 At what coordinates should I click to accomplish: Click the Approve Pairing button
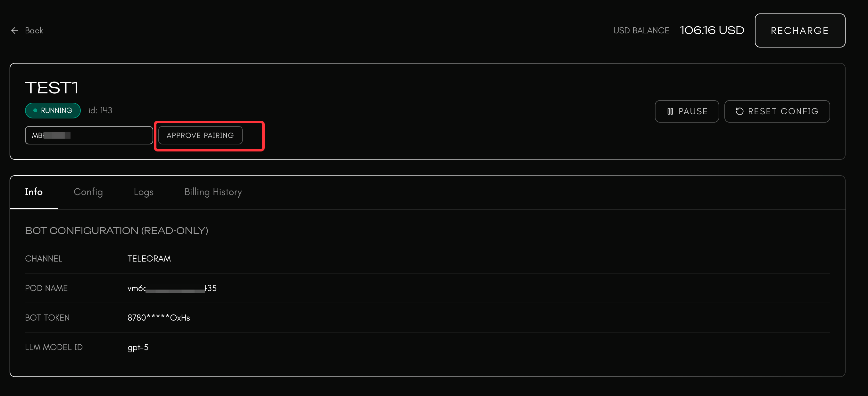pyautogui.click(x=200, y=135)
